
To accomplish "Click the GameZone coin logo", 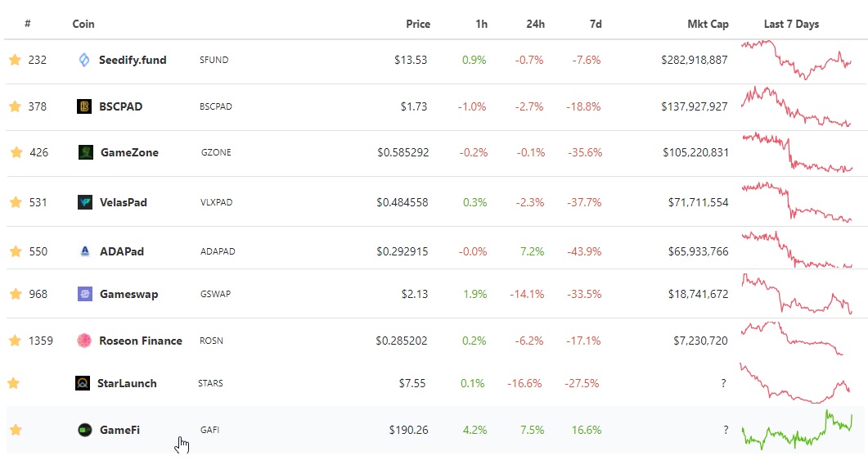I will point(86,152).
